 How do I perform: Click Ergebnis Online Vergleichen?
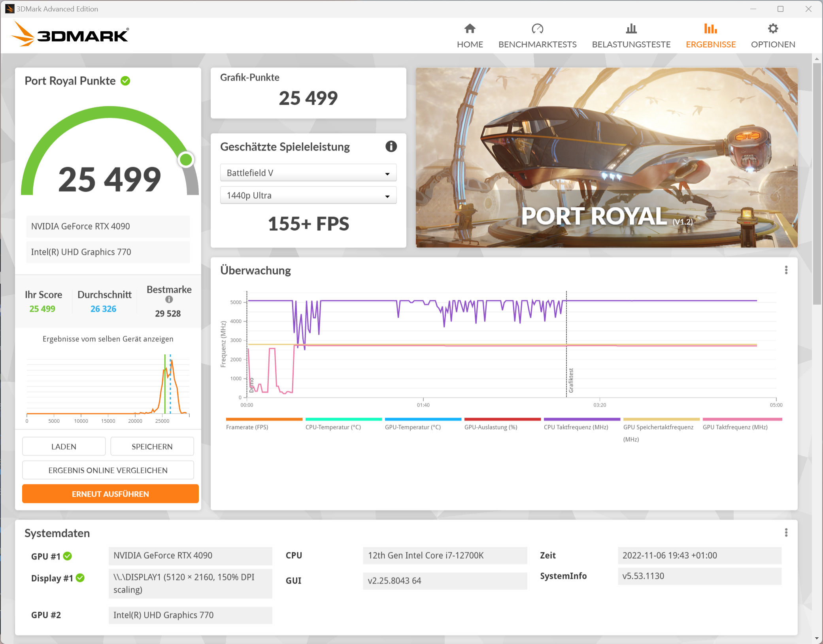pyautogui.click(x=108, y=470)
